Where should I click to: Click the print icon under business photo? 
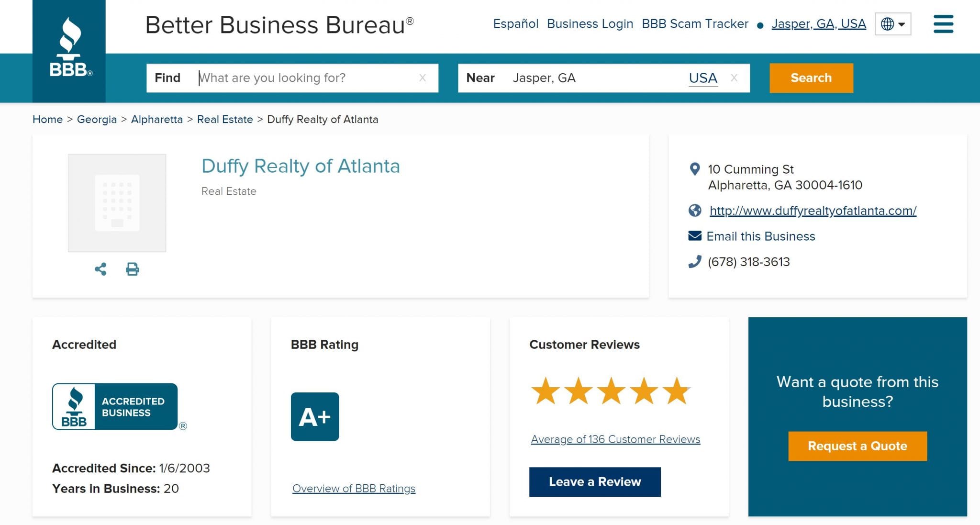[133, 269]
